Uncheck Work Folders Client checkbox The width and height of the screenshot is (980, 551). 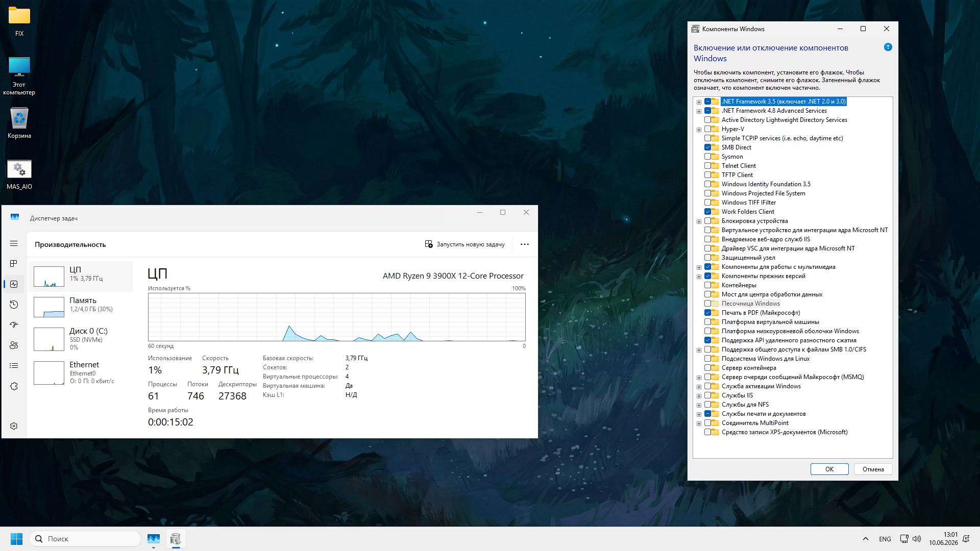pyautogui.click(x=707, y=212)
